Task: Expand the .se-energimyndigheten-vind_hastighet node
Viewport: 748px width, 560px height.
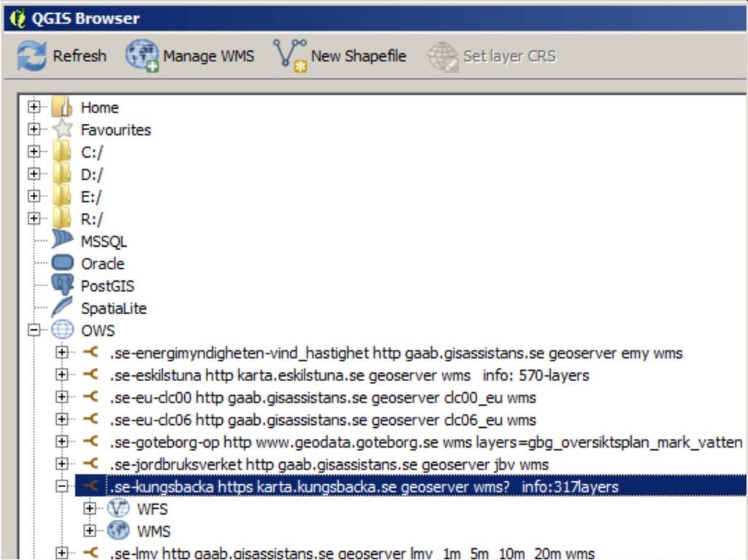Action: (62, 353)
